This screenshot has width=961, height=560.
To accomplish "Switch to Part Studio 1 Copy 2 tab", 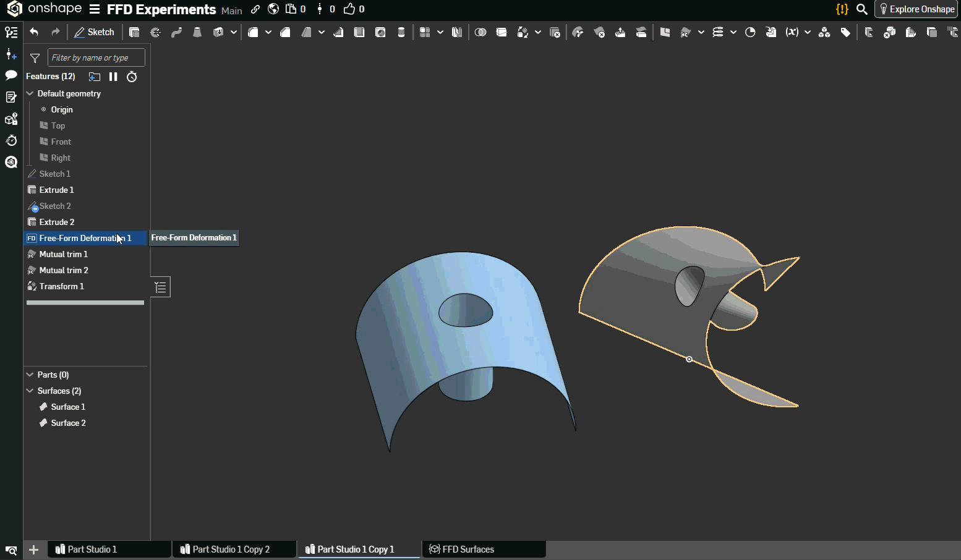I will [x=231, y=549].
